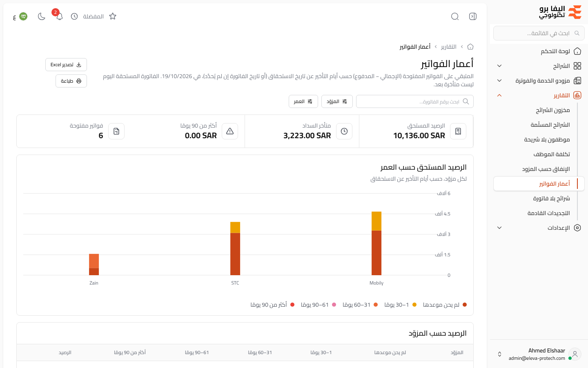Click the فواتير مفتوحة document icon
The height and width of the screenshot is (368, 588).
tap(116, 131)
